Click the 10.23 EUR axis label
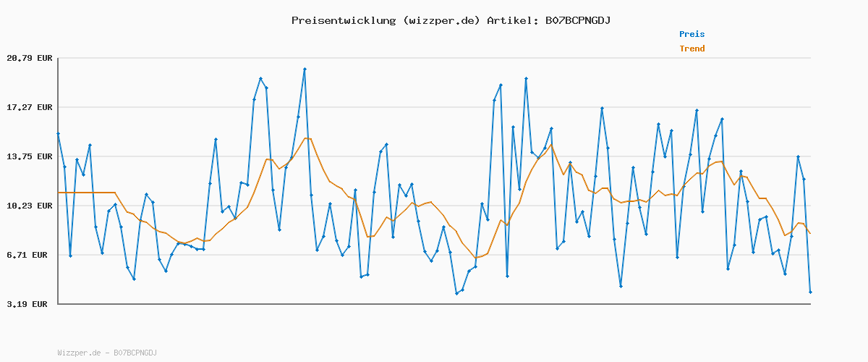Image resolution: width=868 pixels, height=362 pixels. click(x=30, y=206)
